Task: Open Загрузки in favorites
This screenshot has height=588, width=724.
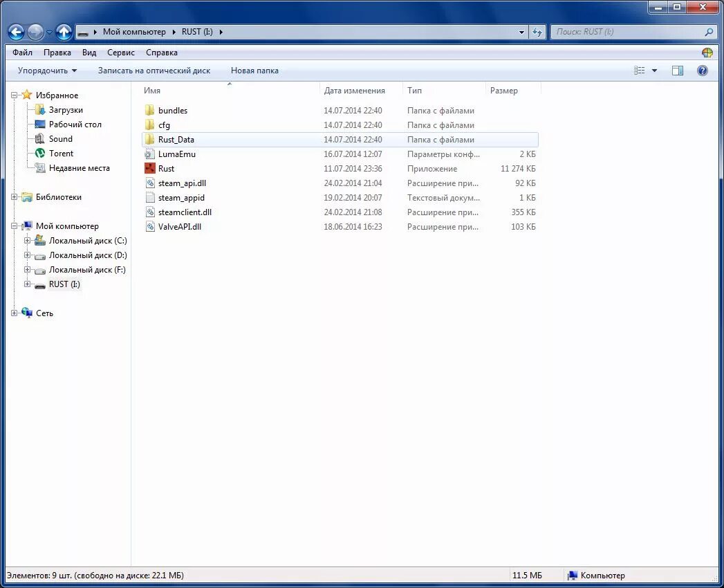Action: pos(66,110)
